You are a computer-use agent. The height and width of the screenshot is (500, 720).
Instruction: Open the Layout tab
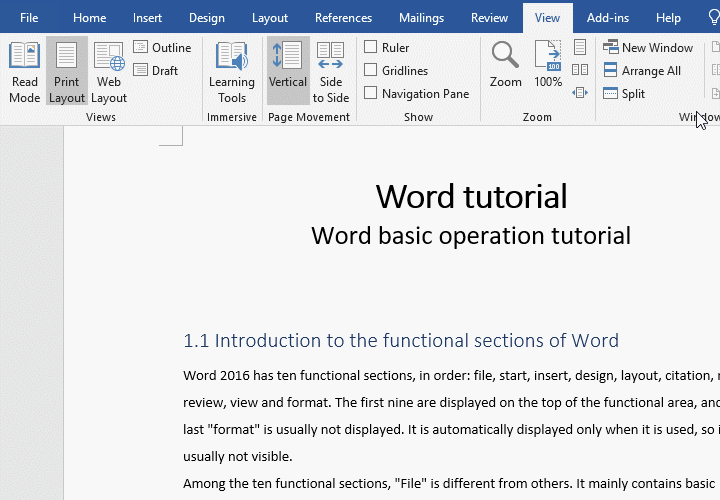270,17
